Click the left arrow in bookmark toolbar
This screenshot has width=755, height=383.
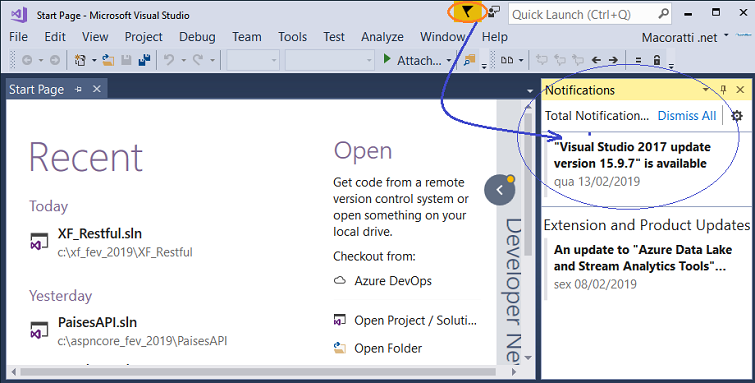click(x=596, y=60)
